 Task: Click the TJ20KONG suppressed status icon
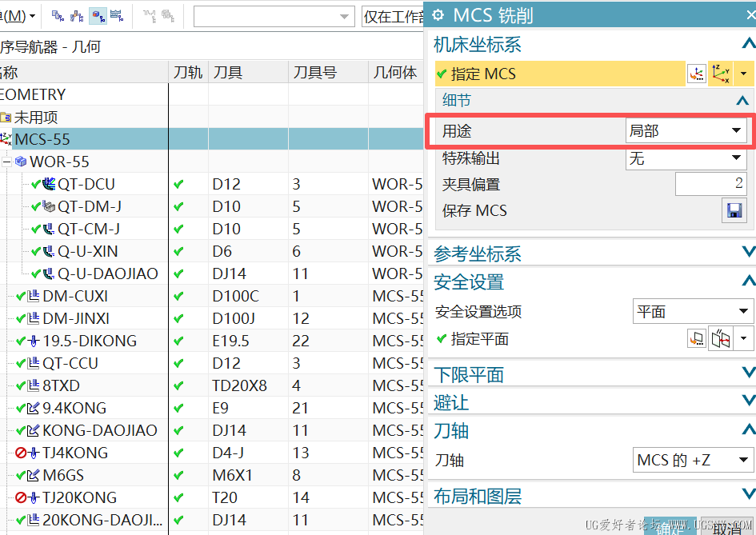tap(21, 497)
